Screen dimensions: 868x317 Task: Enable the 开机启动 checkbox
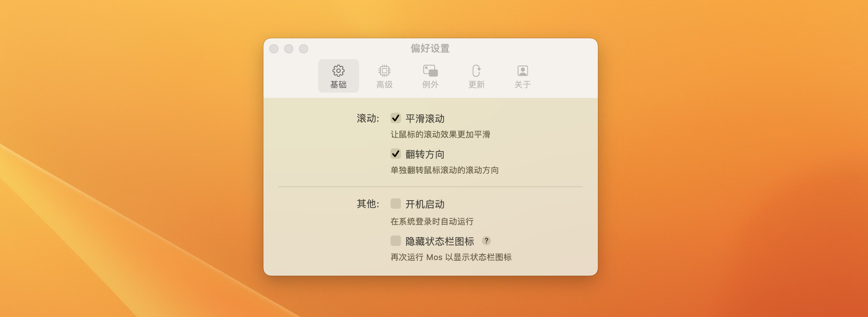pyautogui.click(x=395, y=204)
